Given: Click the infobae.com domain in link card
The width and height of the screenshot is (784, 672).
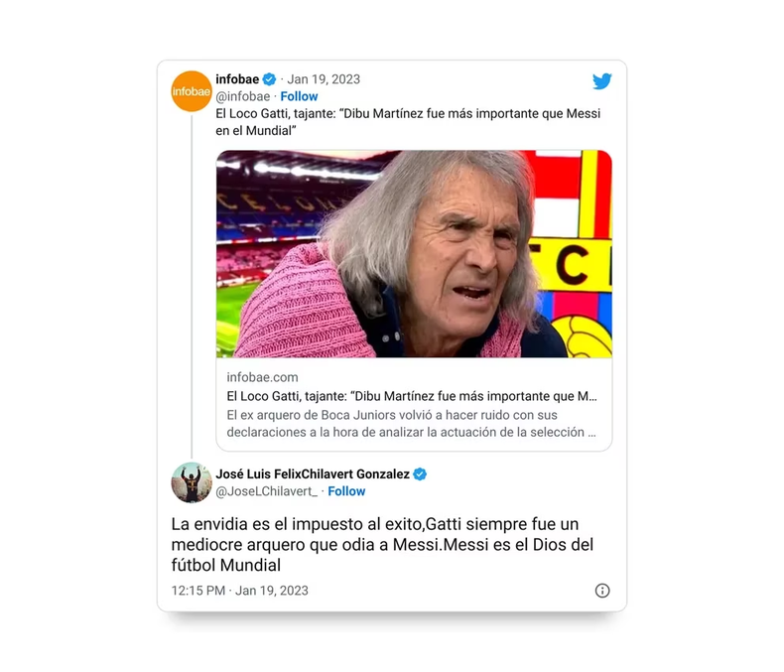Looking at the screenshot, I should pyautogui.click(x=263, y=377).
